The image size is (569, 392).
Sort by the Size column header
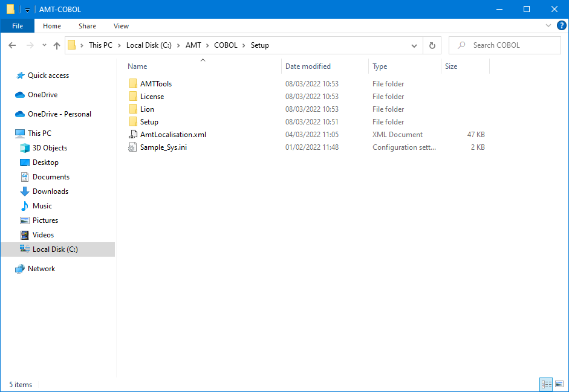coord(451,66)
